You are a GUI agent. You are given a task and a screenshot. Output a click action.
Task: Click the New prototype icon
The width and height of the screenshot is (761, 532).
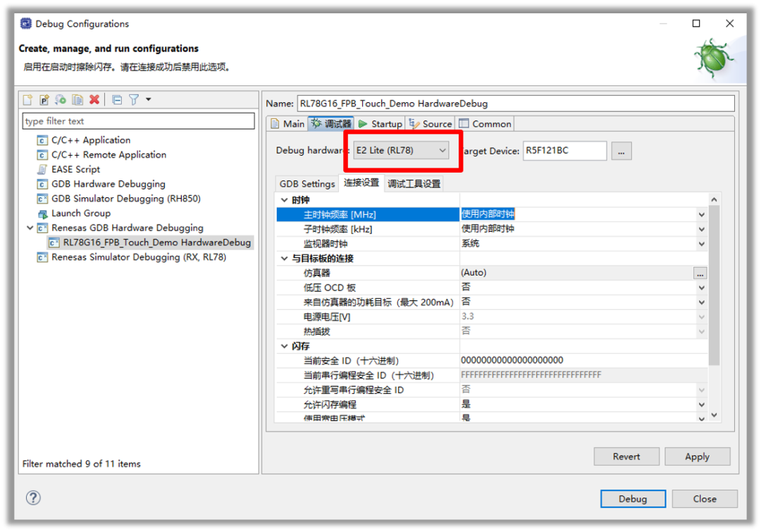coord(44,100)
